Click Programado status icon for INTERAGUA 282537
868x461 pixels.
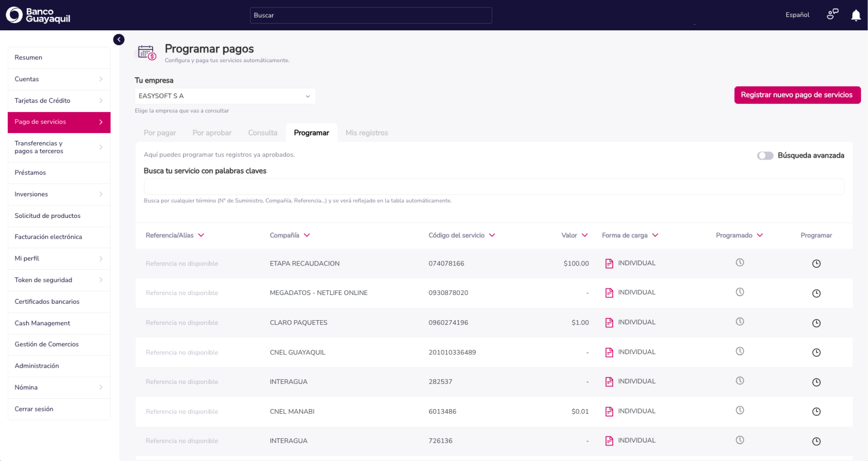tap(740, 380)
